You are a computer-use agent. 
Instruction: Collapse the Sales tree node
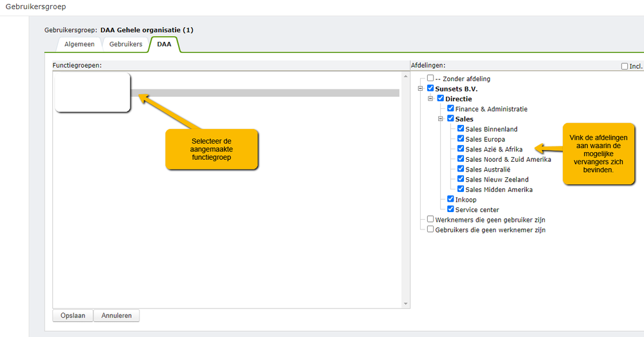coord(440,119)
